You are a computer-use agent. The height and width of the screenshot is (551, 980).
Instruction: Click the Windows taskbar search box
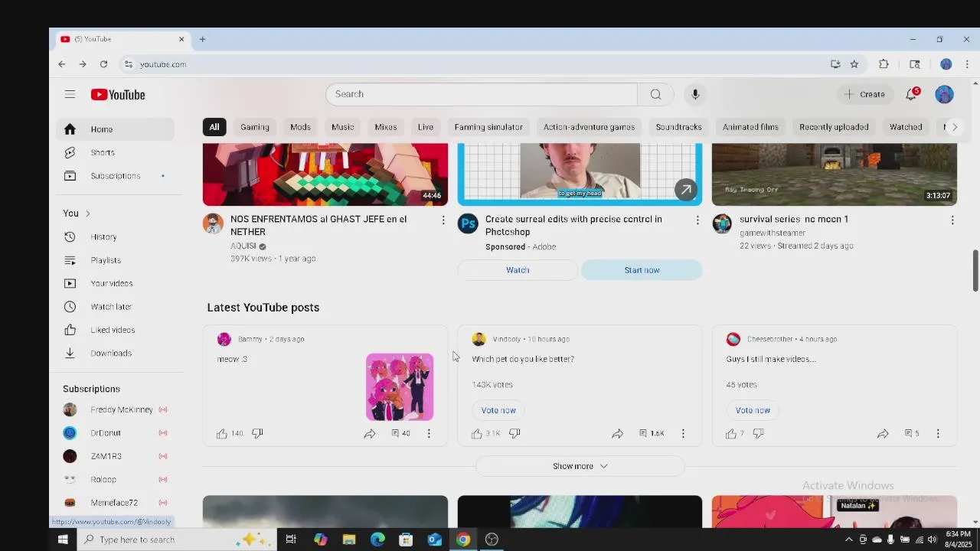click(x=175, y=540)
